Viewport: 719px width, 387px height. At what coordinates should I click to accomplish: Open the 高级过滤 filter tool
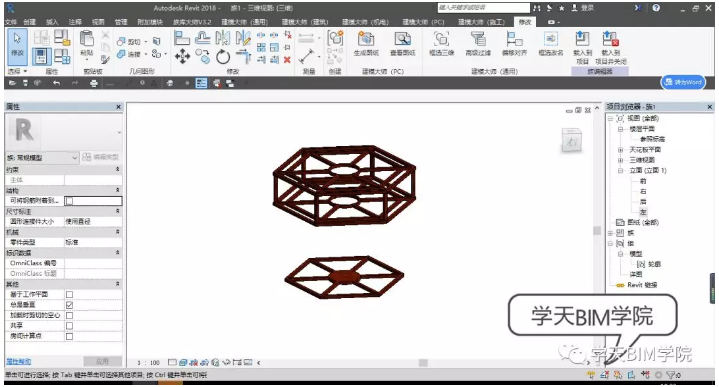478,43
